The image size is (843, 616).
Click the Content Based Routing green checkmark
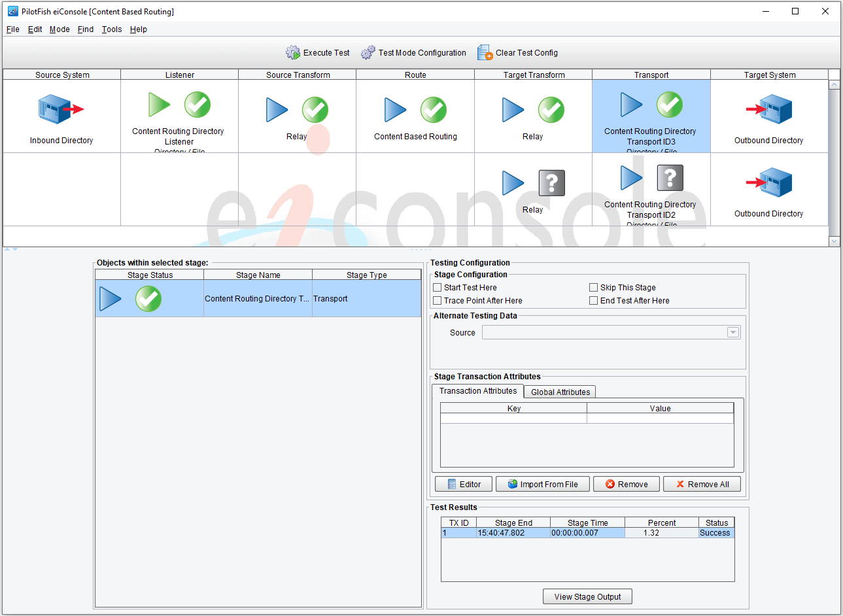click(434, 110)
